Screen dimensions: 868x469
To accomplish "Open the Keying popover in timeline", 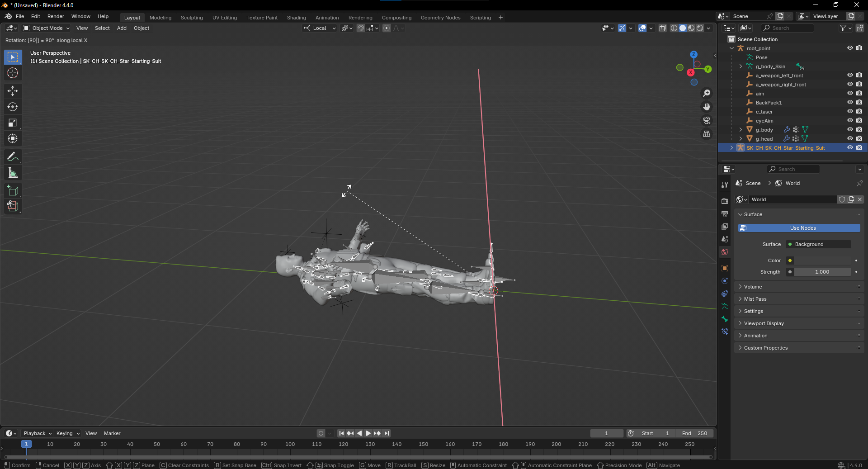I will 67,433.
